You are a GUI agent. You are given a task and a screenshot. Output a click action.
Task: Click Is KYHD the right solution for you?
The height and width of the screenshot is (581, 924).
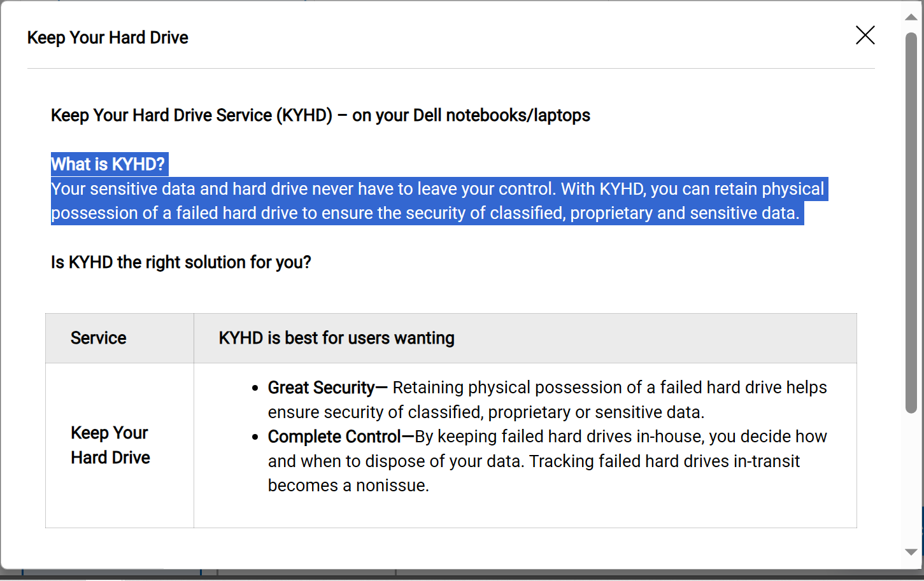tap(181, 262)
